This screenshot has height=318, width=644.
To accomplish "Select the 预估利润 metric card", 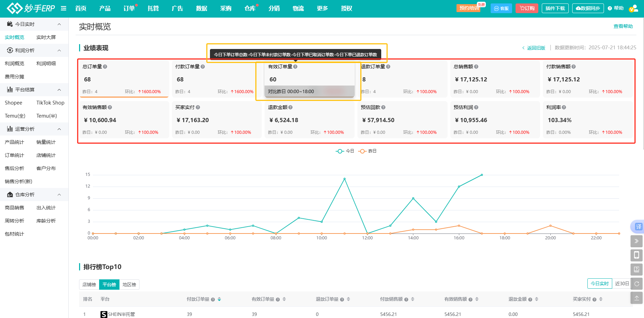I will pos(495,120).
